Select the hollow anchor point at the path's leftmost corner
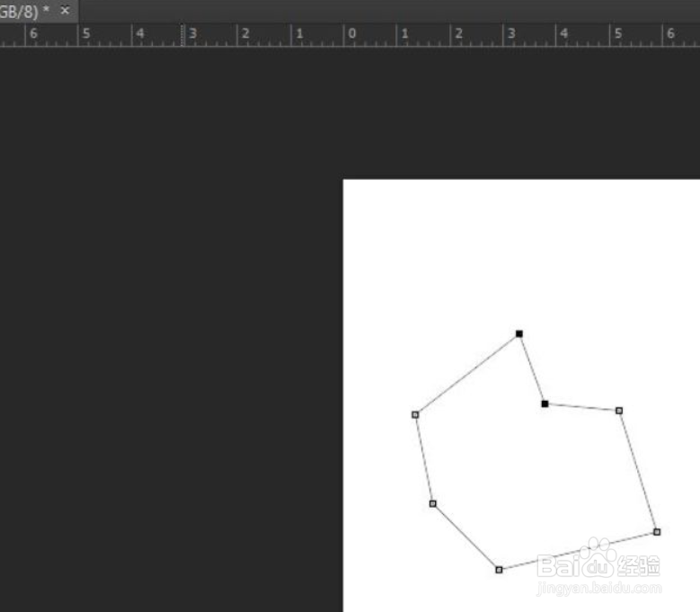700x612 pixels. click(416, 415)
